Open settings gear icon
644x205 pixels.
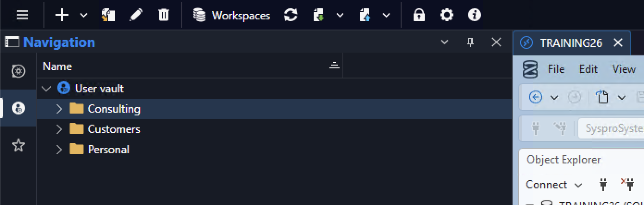pos(447,15)
